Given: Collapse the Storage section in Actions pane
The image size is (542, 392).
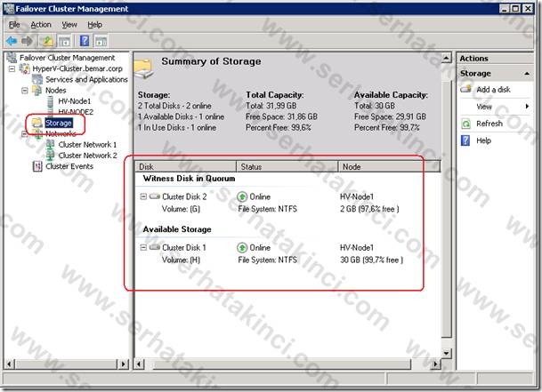Looking at the screenshot, I should 527,74.
